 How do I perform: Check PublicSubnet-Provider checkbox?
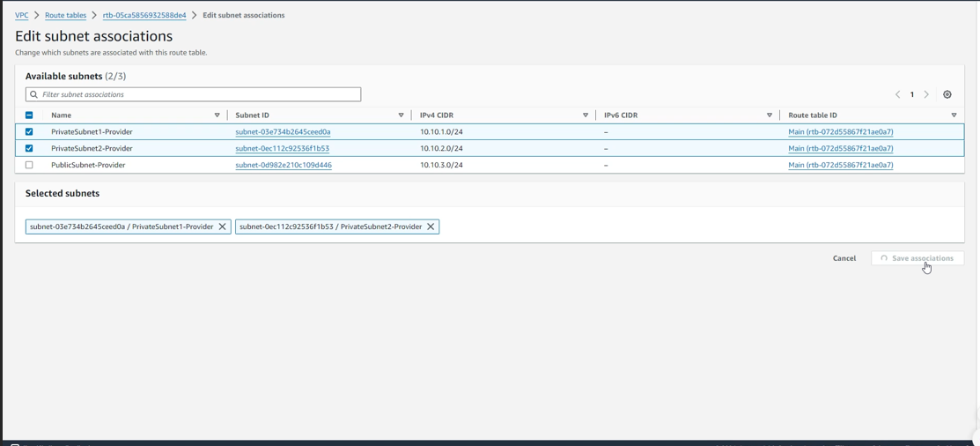pos(29,165)
